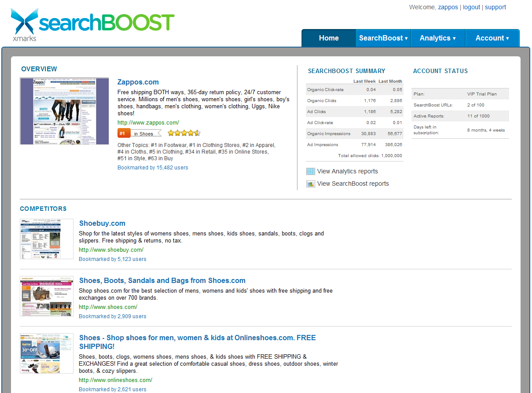Screen dimensions: 532x393
Task: Select the Organic Clicks row label
Action: 322,101
